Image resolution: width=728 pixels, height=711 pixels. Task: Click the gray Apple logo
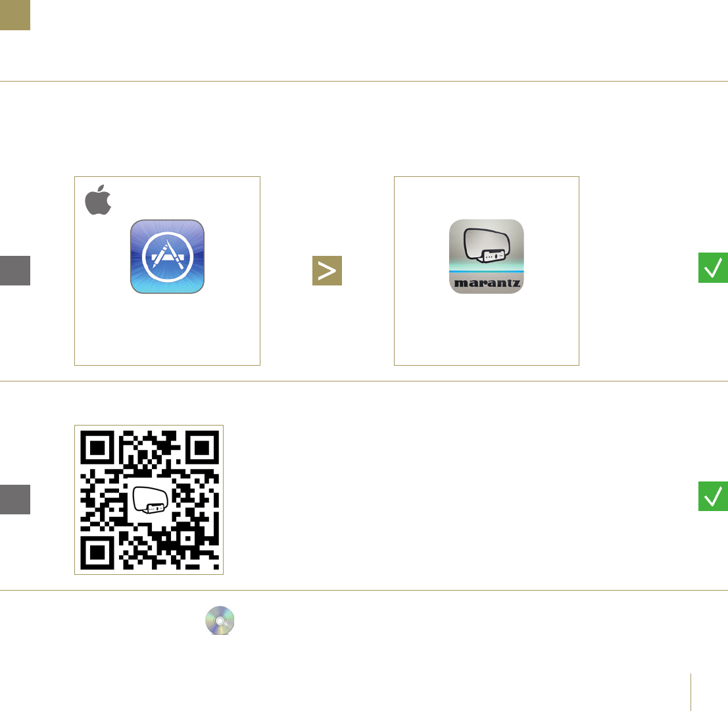tap(98, 200)
